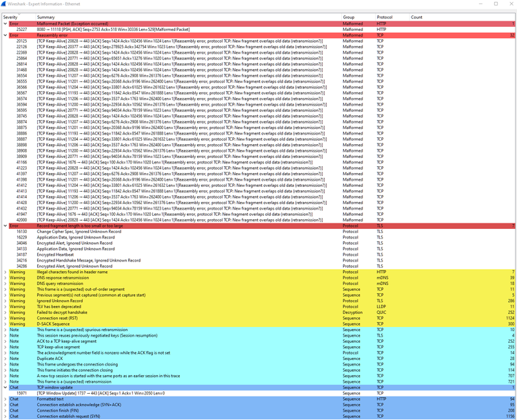Sort by the Summary column header

coord(188,17)
